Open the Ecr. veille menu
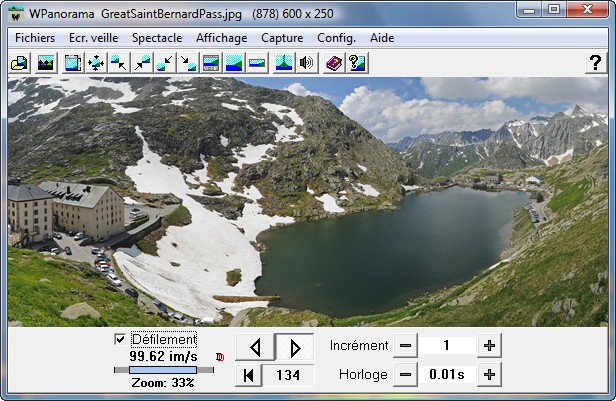Screen dimensions: 616x401 point(94,38)
